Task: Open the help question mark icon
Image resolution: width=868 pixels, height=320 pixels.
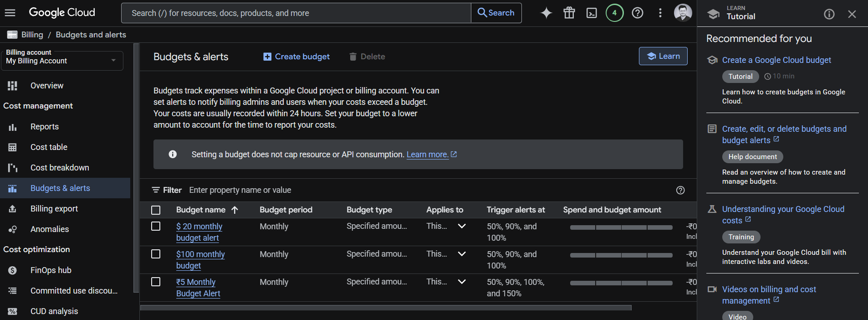Action: point(638,13)
